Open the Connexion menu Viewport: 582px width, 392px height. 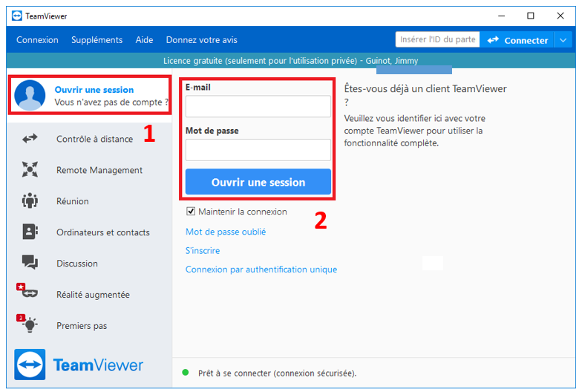37,40
